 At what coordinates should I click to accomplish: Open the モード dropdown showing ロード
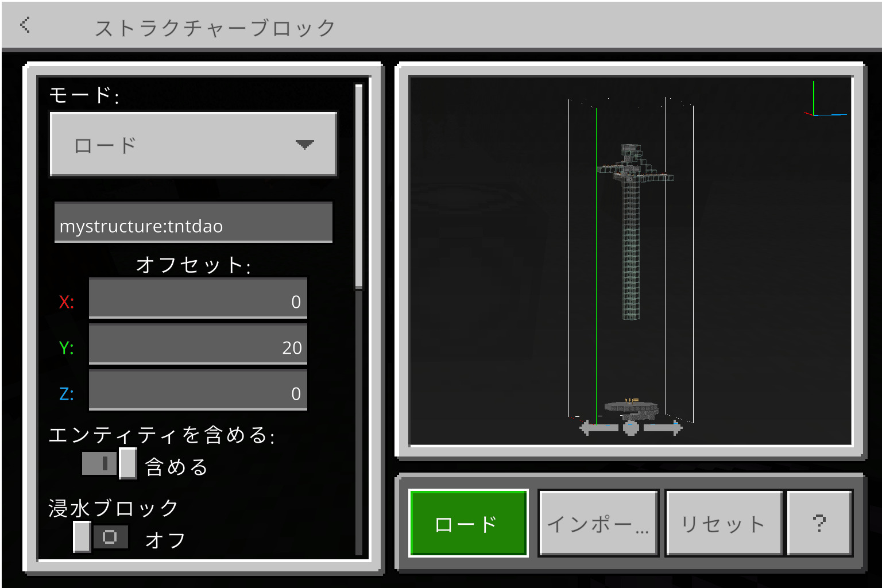pyautogui.click(x=193, y=145)
